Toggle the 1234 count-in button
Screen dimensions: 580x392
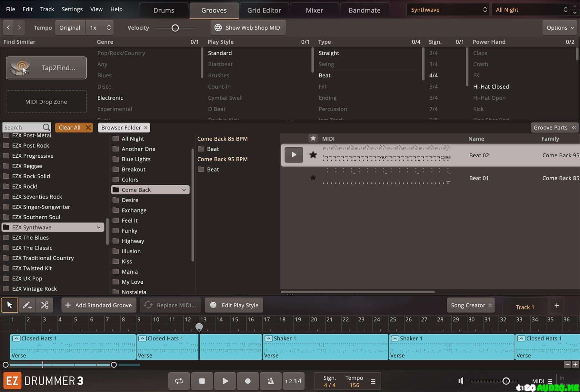click(x=293, y=381)
